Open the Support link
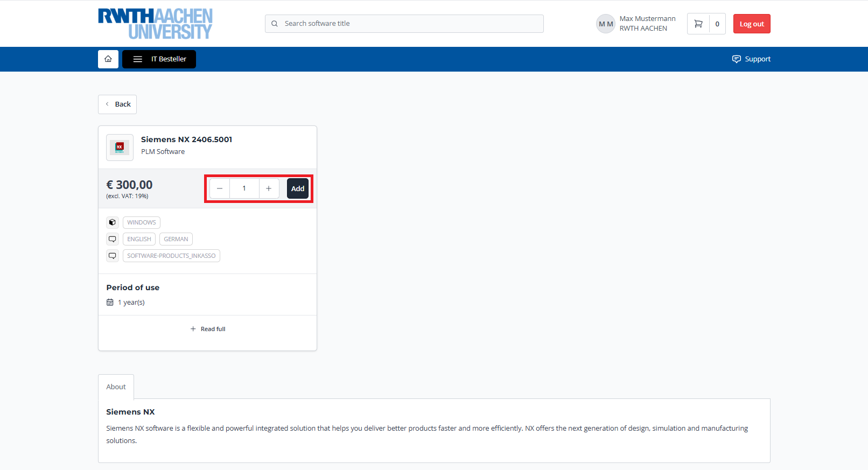This screenshot has width=868, height=470. 751,59
